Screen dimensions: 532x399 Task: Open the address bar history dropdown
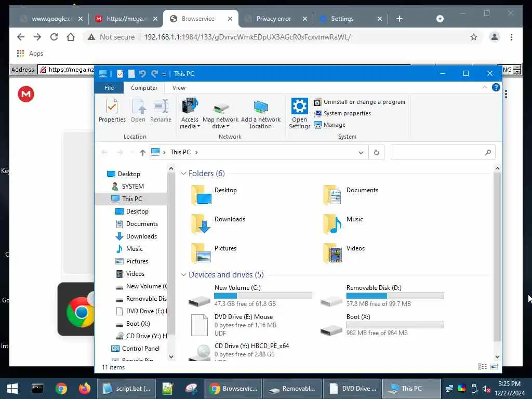361,153
